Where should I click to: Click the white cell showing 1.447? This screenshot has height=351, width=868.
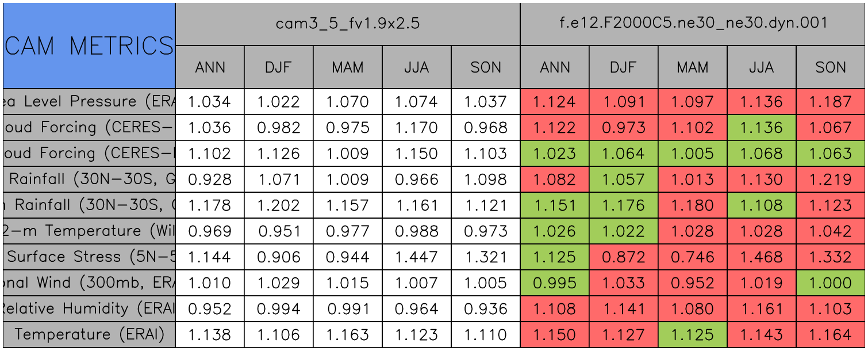coord(416,257)
